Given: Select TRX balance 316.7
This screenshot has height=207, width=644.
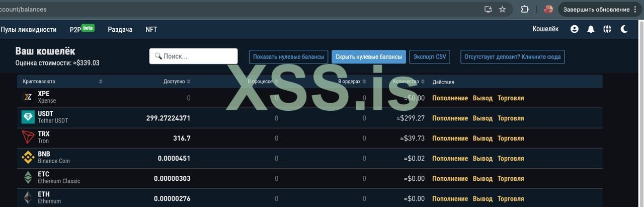Looking at the screenshot, I should tap(182, 138).
